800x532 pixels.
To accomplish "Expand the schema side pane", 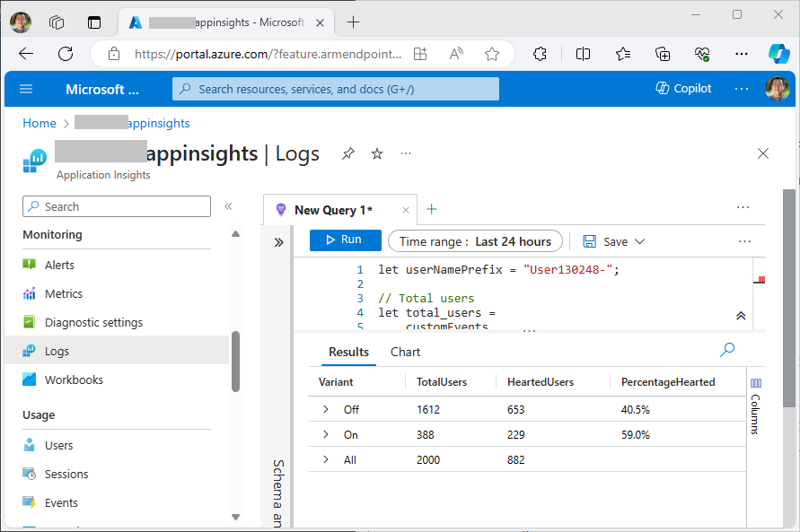I will pos(278,242).
